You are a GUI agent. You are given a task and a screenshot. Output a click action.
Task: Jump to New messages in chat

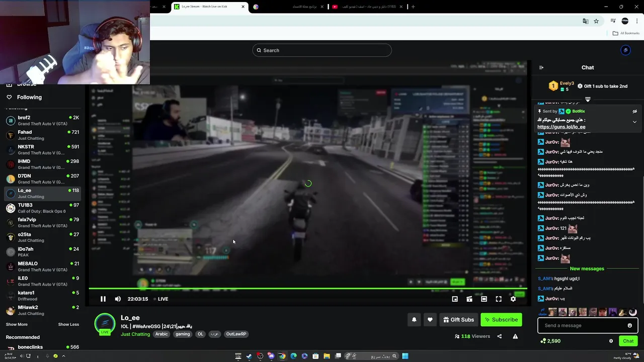pos(587,268)
